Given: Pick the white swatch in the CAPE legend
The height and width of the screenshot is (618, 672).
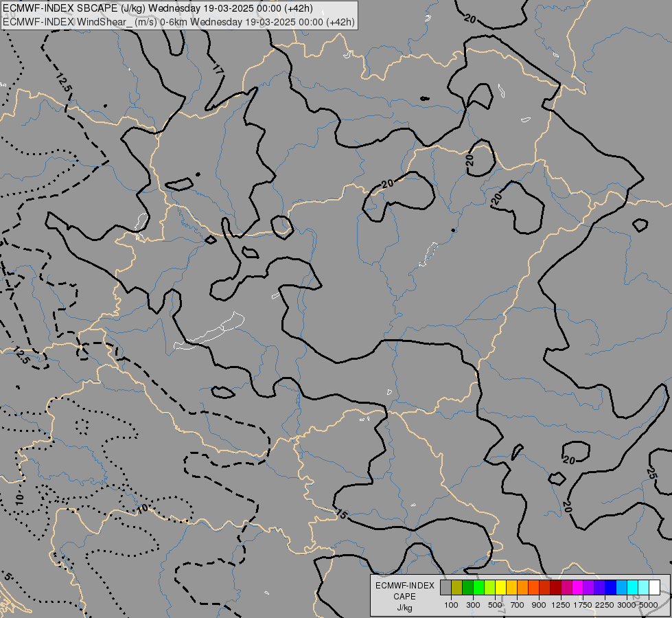Looking at the screenshot, I should 655,587.
